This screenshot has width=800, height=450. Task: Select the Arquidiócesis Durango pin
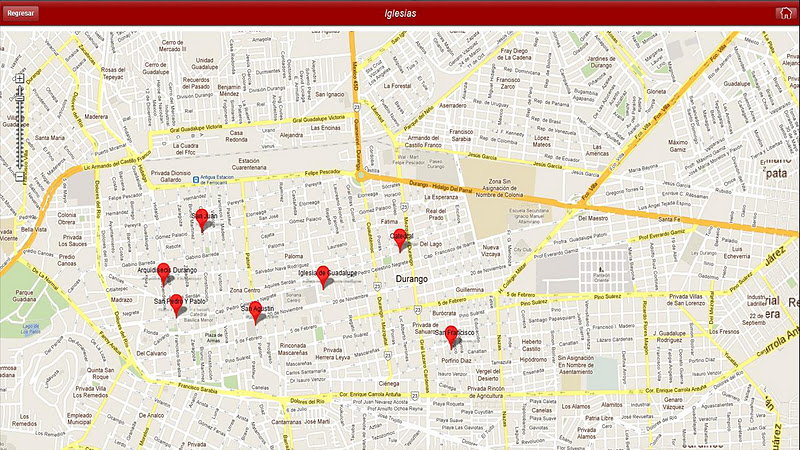pyautogui.click(x=163, y=274)
